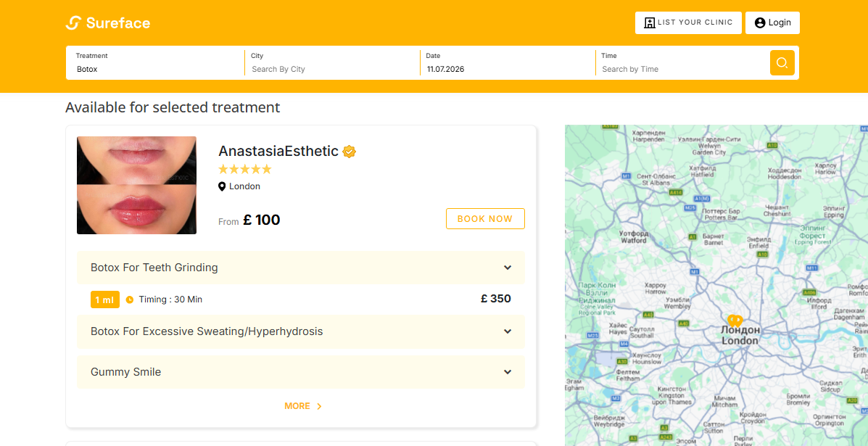This screenshot has height=446, width=868.
Task: Click the clinic building icon
Action: pyautogui.click(x=649, y=22)
